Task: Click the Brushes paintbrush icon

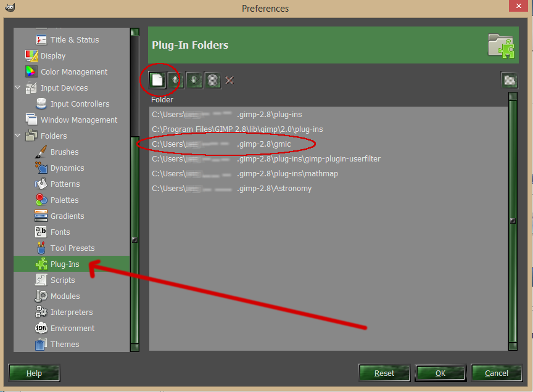Action: click(41, 152)
